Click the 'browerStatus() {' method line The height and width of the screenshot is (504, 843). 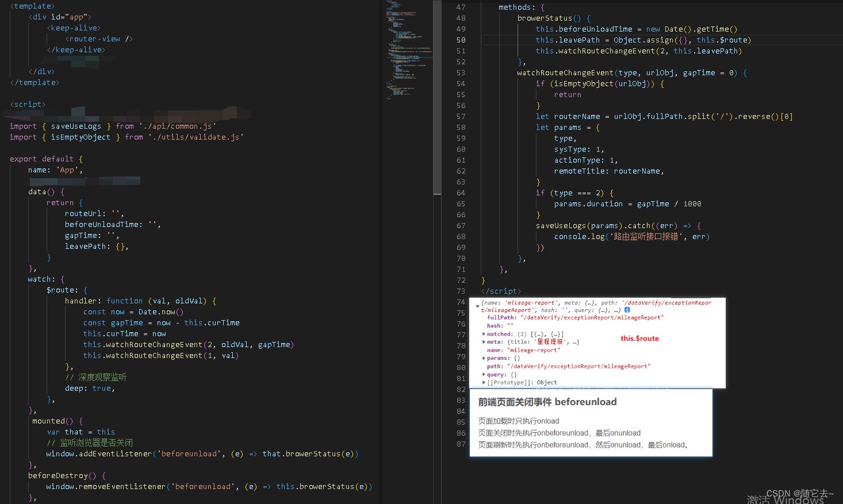(x=554, y=18)
